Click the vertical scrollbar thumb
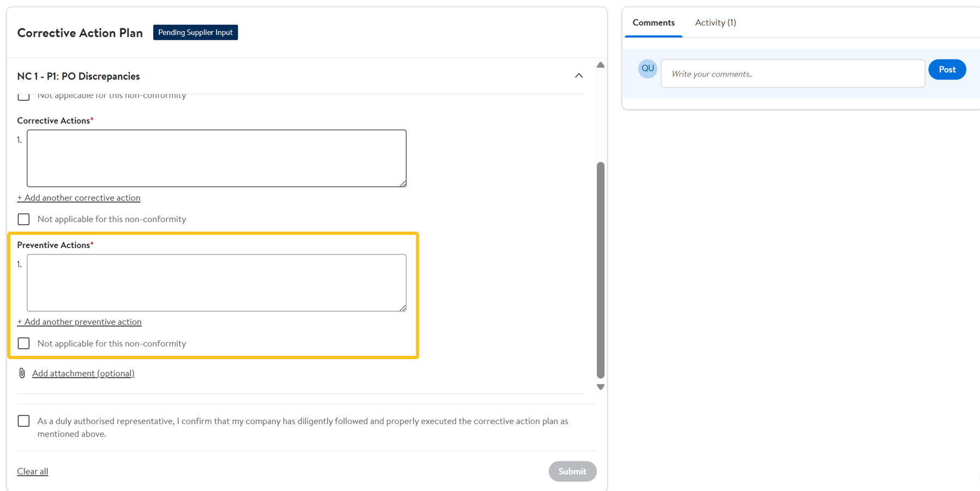 click(x=600, y=270)
